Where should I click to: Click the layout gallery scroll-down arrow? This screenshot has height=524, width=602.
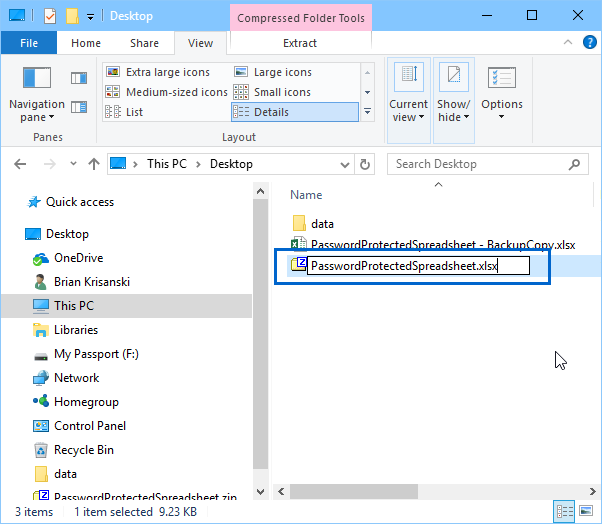click(367, 92)
